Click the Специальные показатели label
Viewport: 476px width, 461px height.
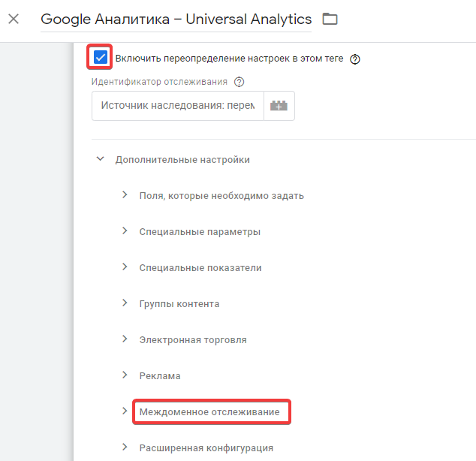[x=200, y=268]
